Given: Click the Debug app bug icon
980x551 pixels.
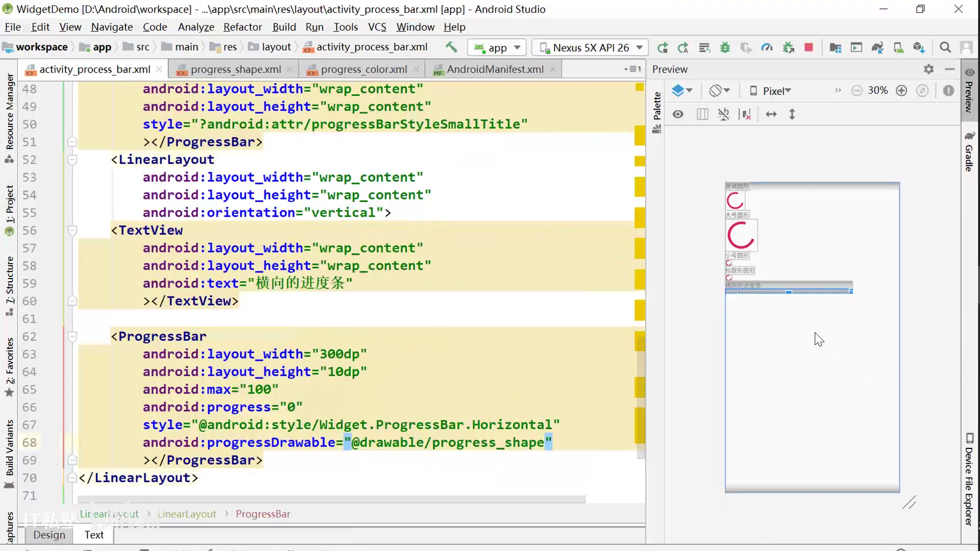Looking at the screenshot, I should pyautogui.click(x=725, y=47).
